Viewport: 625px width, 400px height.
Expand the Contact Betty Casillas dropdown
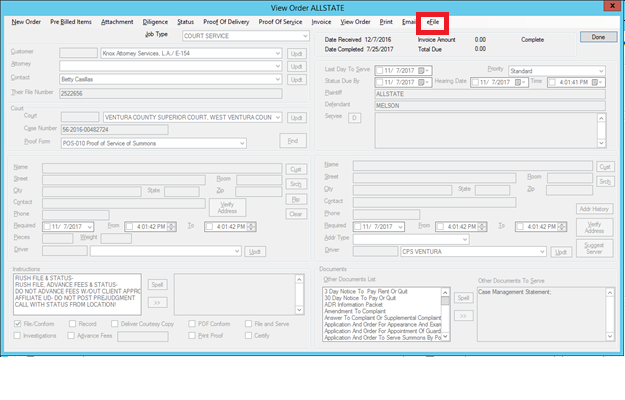click(x=278, y=79)
